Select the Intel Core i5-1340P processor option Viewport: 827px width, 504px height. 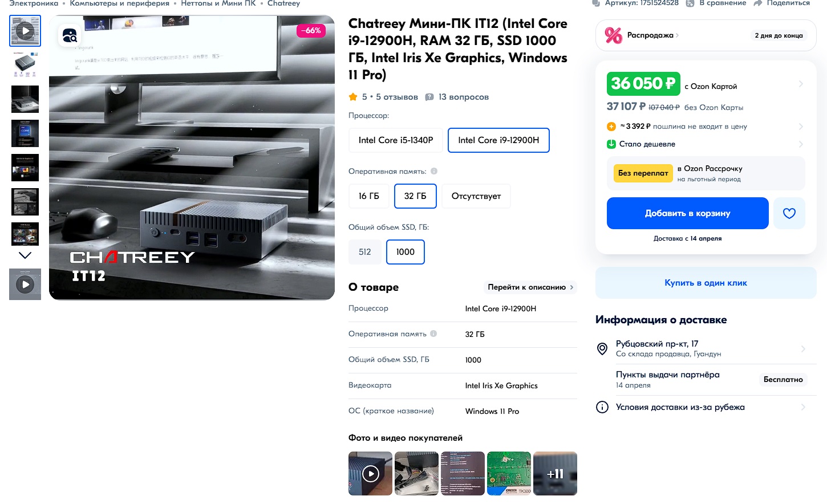click(x=396, y=140)
